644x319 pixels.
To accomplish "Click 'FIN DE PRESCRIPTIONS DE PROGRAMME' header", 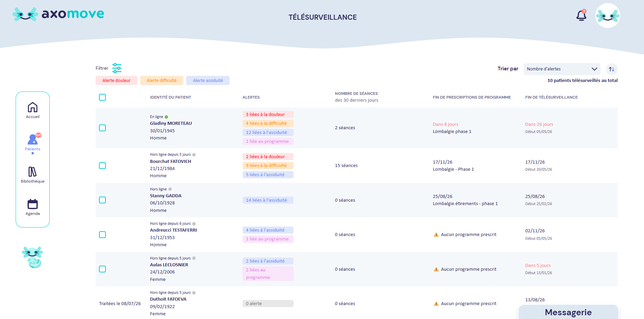I will pos(472,97).
